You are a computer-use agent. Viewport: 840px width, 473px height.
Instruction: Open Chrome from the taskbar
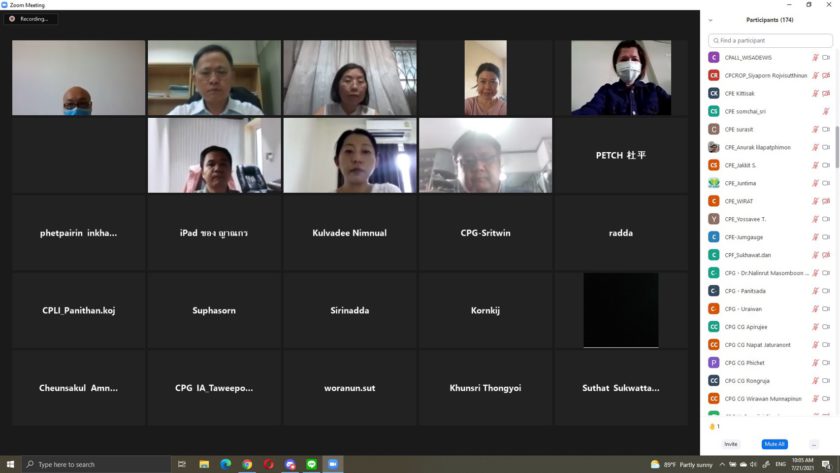(x=247, y=464)
